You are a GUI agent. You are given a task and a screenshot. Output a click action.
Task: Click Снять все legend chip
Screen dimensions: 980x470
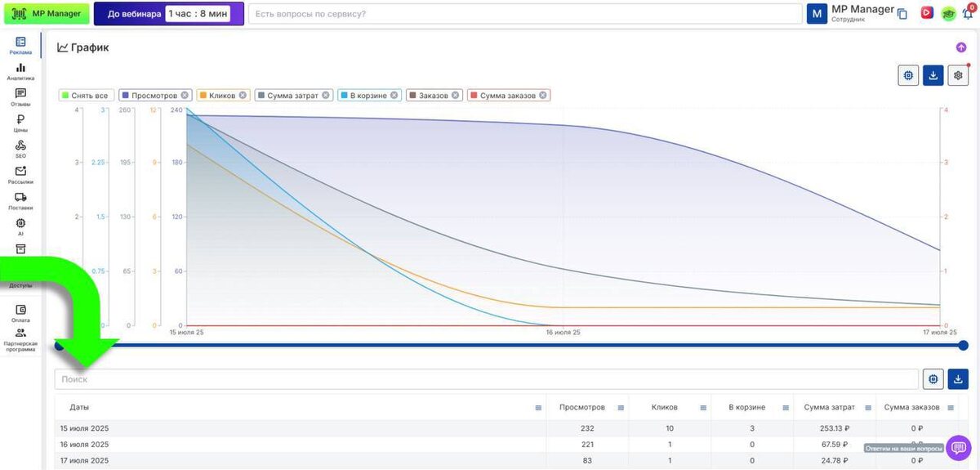pos(85,96)
